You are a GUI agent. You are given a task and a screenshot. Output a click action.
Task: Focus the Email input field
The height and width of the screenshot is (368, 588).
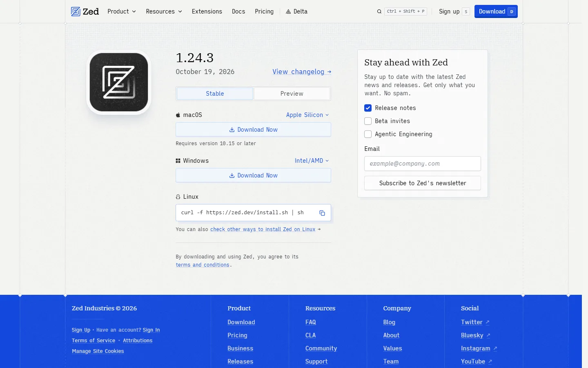(423, 164)
